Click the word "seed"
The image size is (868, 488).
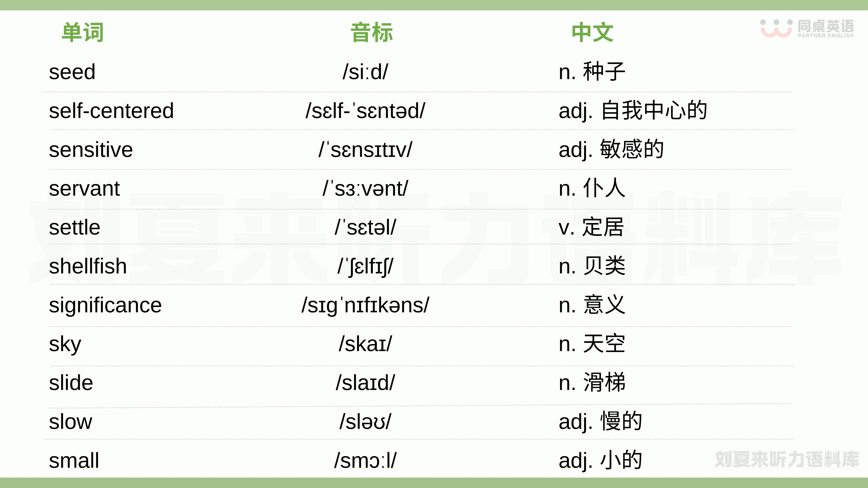pyautogui.click(x=72, y=72)
